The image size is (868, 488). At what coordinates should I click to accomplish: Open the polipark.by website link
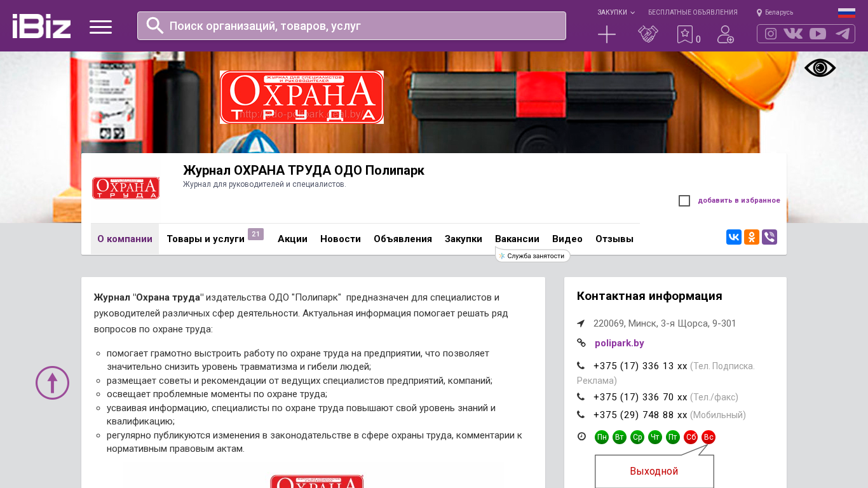click(620, 343)
